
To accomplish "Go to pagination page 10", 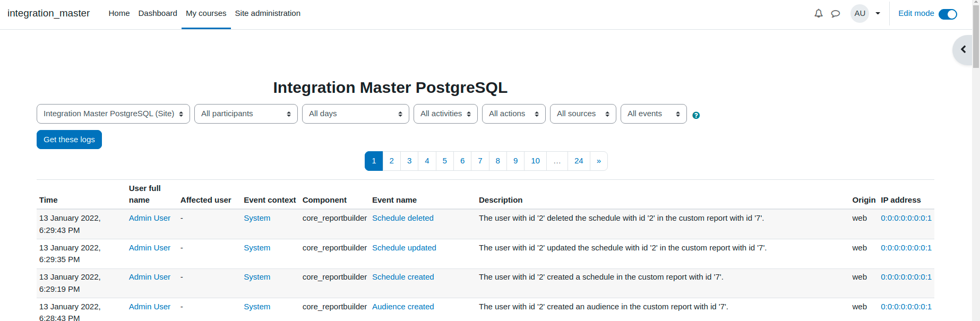I will point(536,161).
